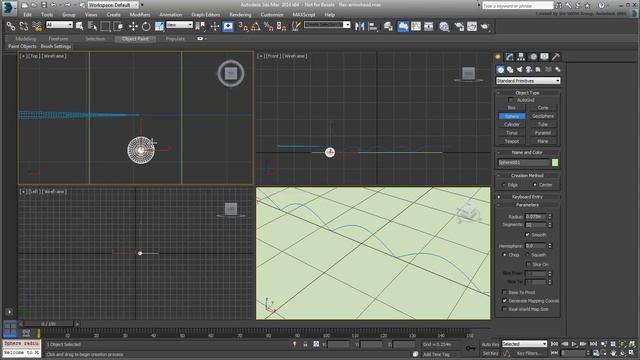Enable the Slice On checkbox

pos(529,264)
